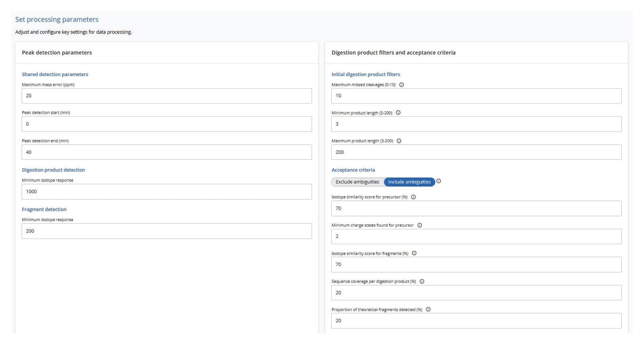Click the Minimum isotope response field under Fragment detection
644x344 pixels.
point(166,231)
